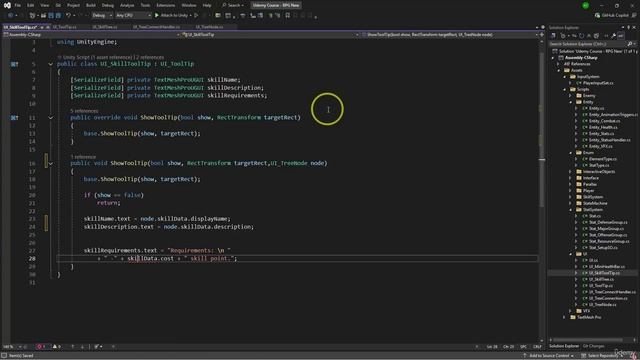Click Add to Source Control button
Screen dimensions: 640x360
click(549, 356)
